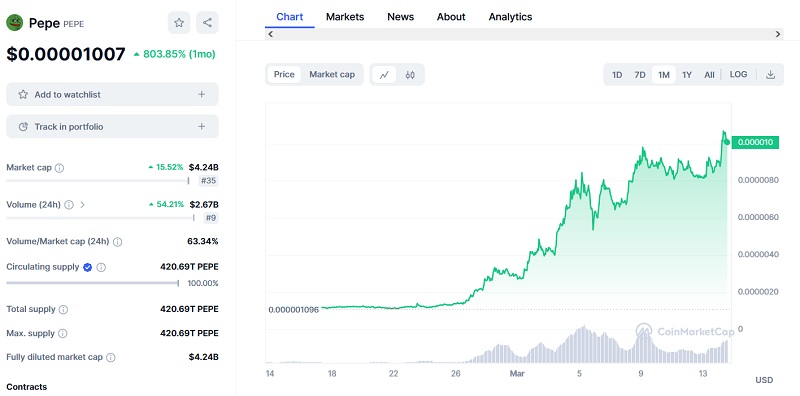
Task: Click the Circulating supply verified badge
Action: (x=87, y=267)
